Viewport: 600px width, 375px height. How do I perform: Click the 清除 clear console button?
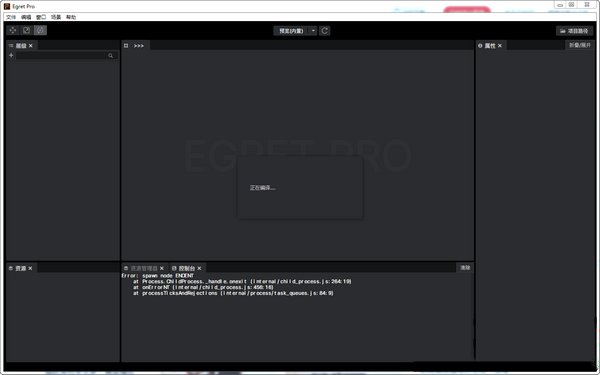[x=465, y=267]
